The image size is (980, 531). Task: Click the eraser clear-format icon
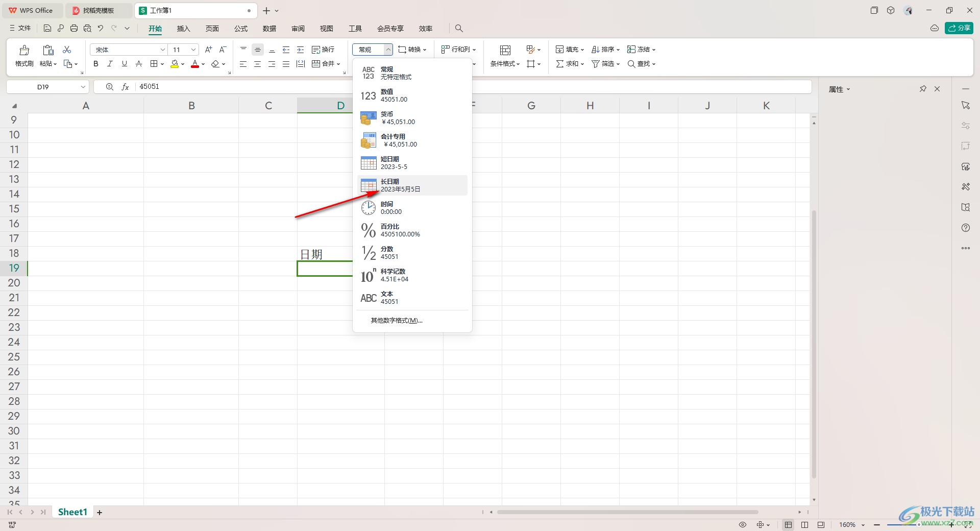click(x=215, y=64)
